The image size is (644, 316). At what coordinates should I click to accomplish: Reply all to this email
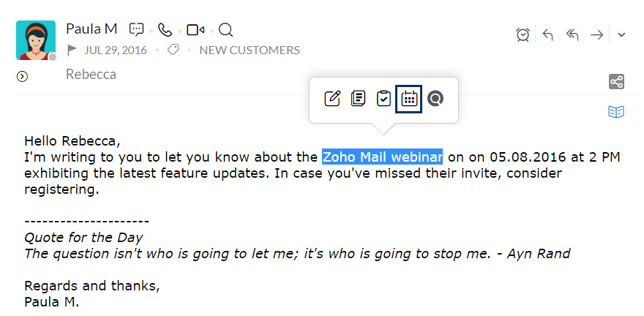(x=572, y=34)
